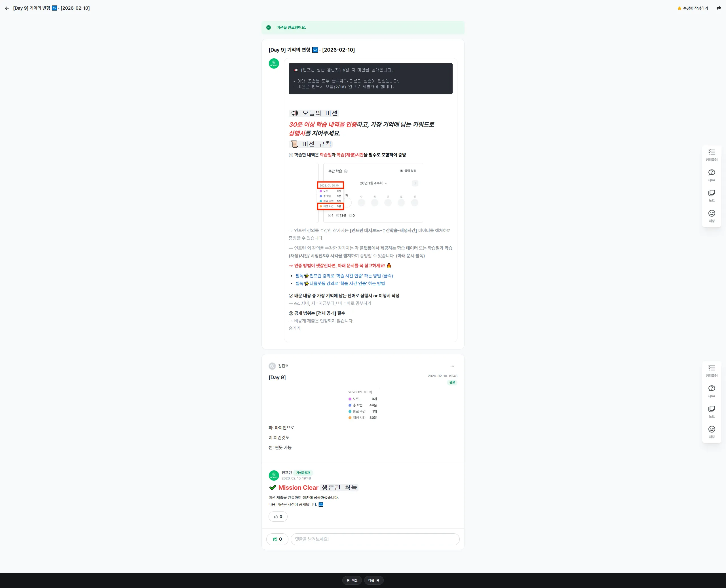Collapse mission description with 숨기기
This screenshot has width=726, height=588.
294,328
